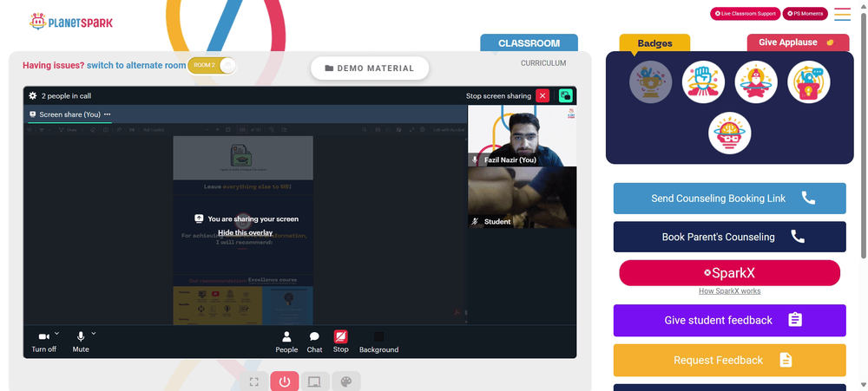Award the lightbulb lock badge
Viewport: 868px width, 391px height.
coord(808,81)
